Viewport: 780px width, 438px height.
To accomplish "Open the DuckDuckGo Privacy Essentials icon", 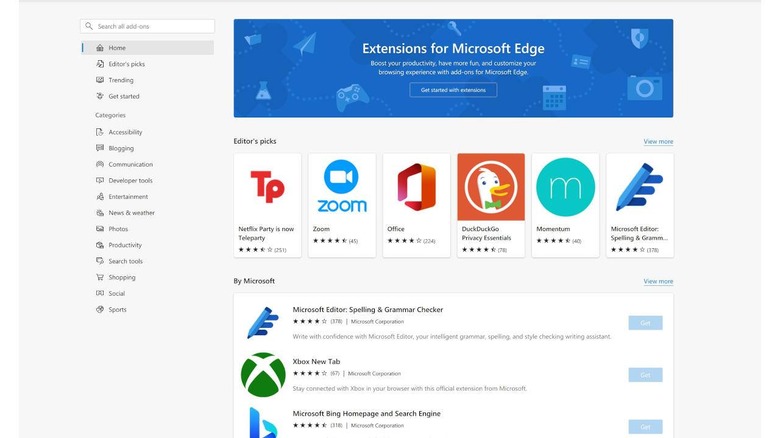I will point(491,188).
